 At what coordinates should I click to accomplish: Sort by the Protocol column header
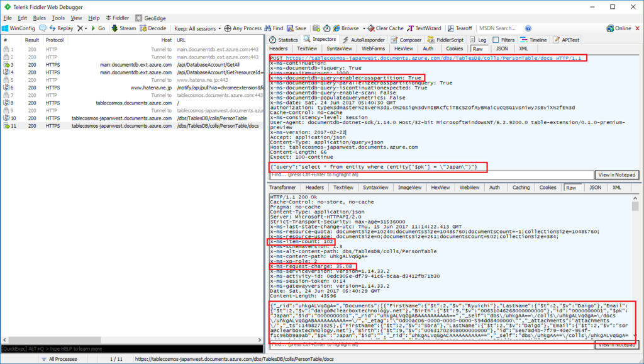[x=55, y=40]
